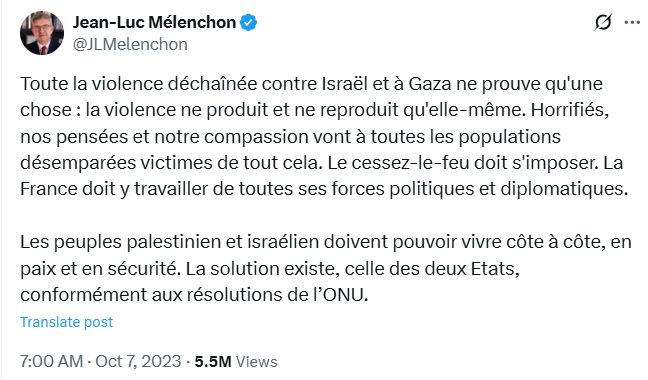Click the Views label beside 5.5M
The image size is (648, 380).
coord(256,361)
